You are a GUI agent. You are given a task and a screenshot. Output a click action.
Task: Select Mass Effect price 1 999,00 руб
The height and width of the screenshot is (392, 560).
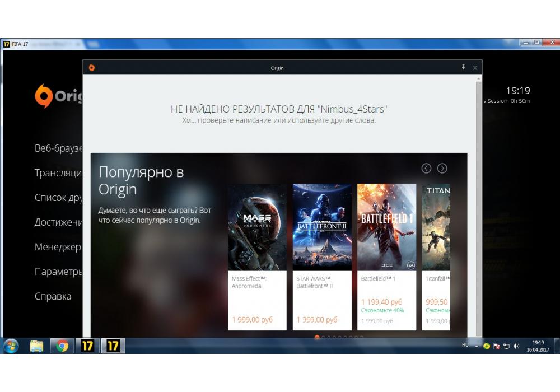click(252, 320)
